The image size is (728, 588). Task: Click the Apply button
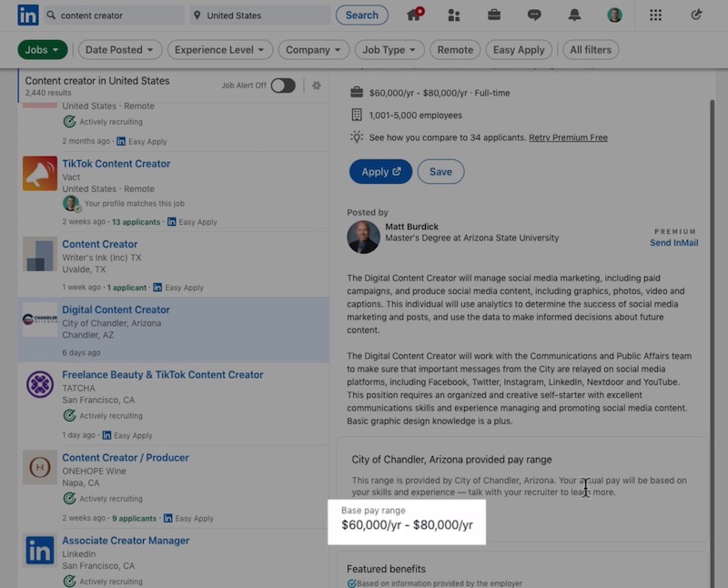(380, 172)
